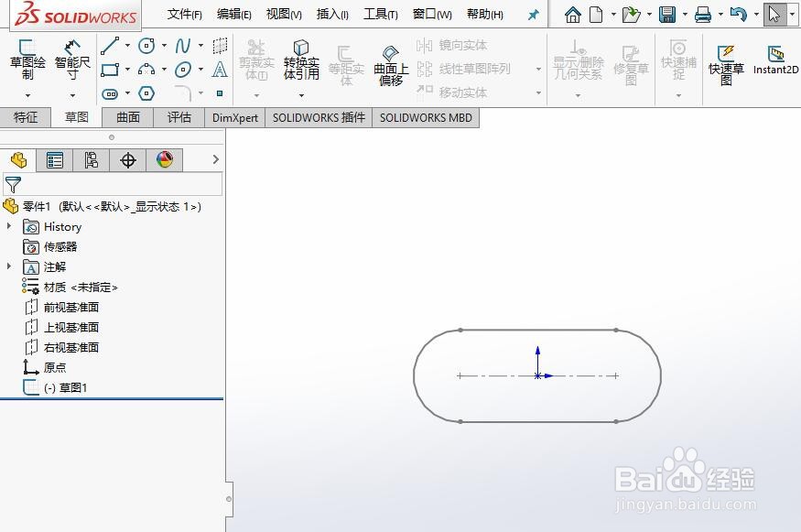Open the ConfigurationManager tab

(x=91, y=160)
